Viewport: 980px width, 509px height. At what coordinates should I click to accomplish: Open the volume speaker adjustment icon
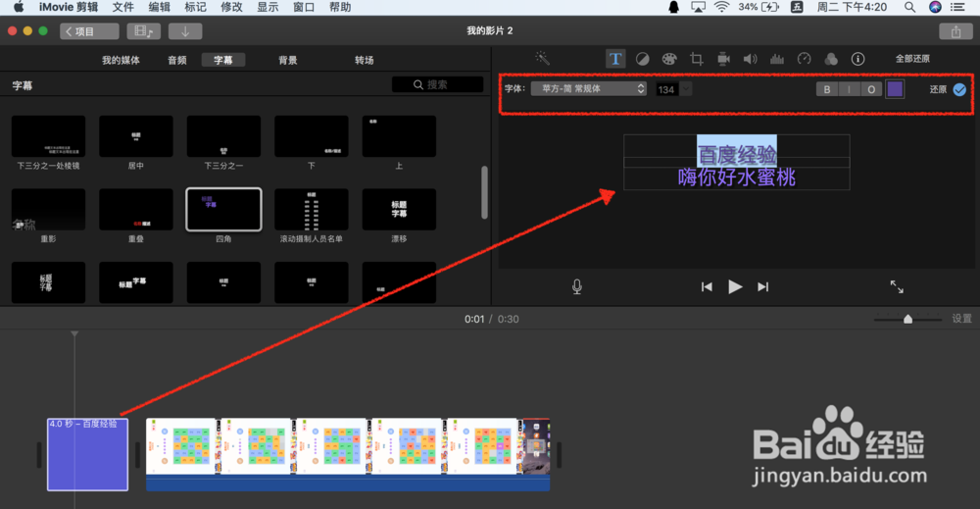(x=750, y=59)
